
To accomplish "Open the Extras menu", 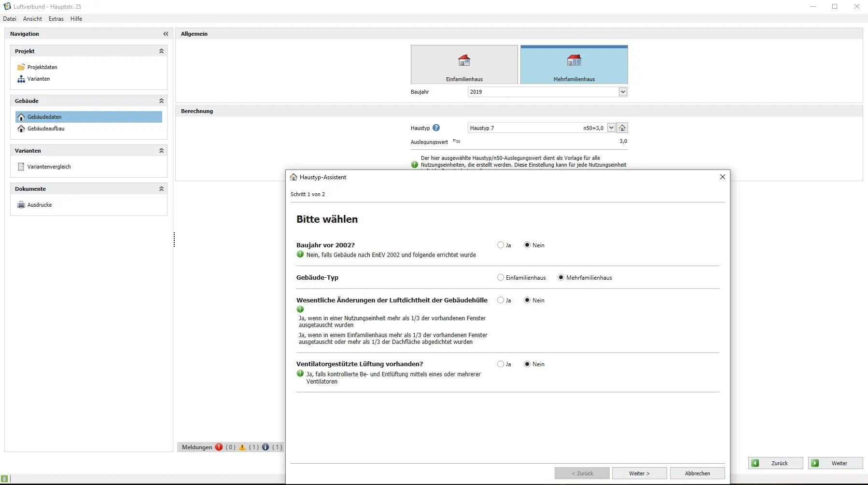I will (56, 19).
